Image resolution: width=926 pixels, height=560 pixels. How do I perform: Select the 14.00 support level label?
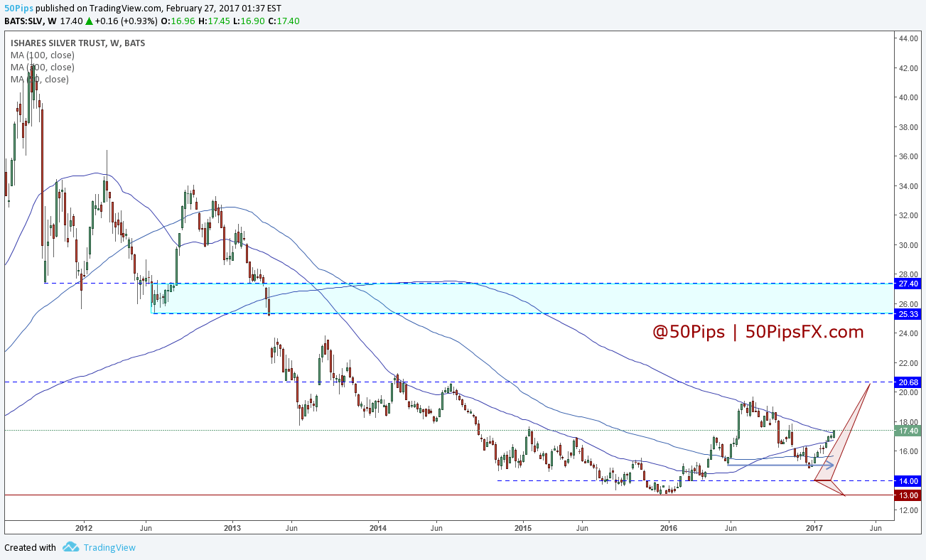click(x=909, y=481)
